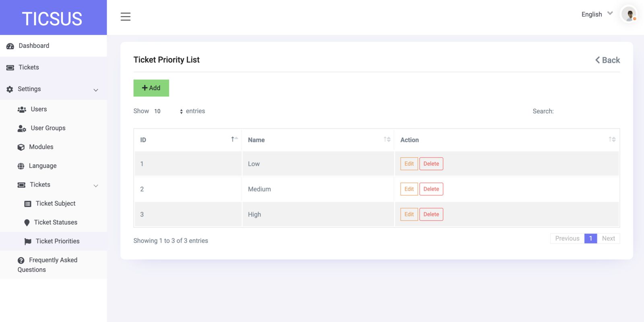This screenshot has width=644, height=322.
Task: Click the Ticket Subject list icon
Action: (28, 204)
